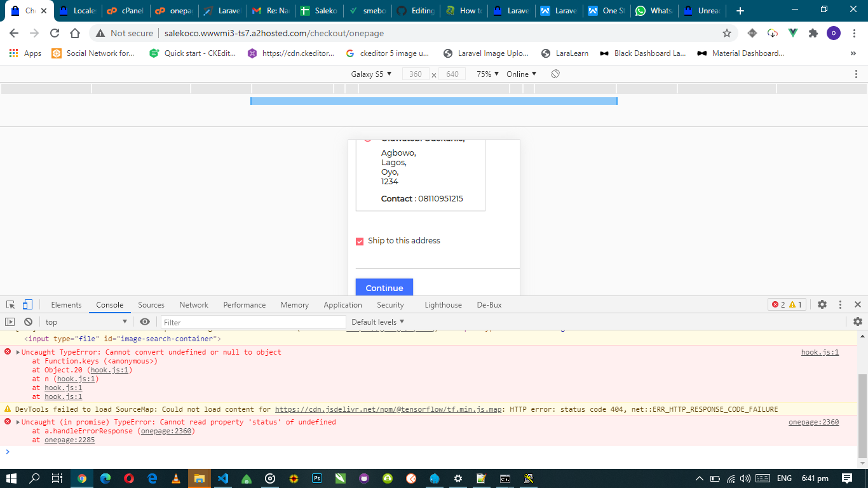Open the Online throttling dropdown
This screenshot has height=488, width=868.
click(522, 74)
